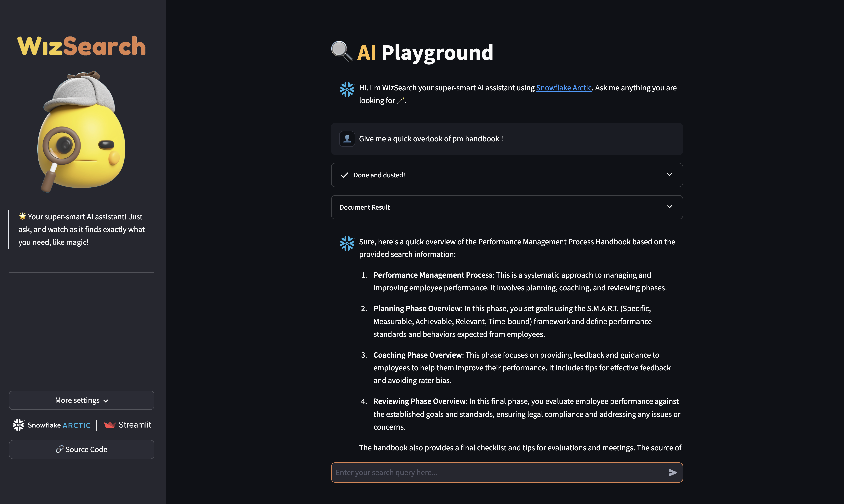Open the More settings dropdown

[x=81, y=400]
